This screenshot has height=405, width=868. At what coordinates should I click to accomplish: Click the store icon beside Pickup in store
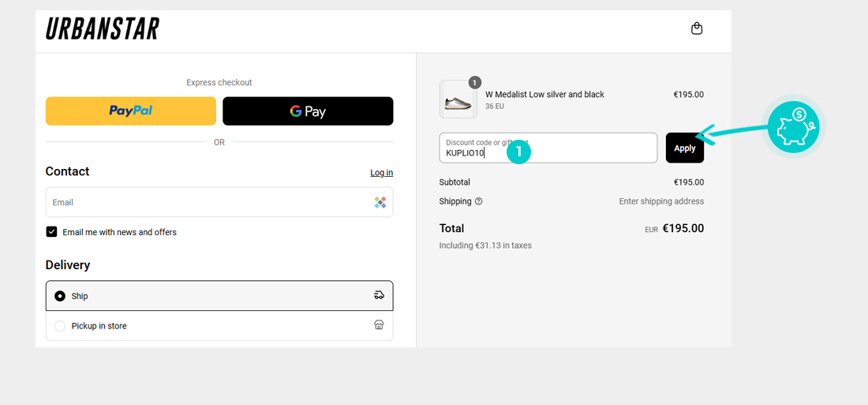point(379,325)
